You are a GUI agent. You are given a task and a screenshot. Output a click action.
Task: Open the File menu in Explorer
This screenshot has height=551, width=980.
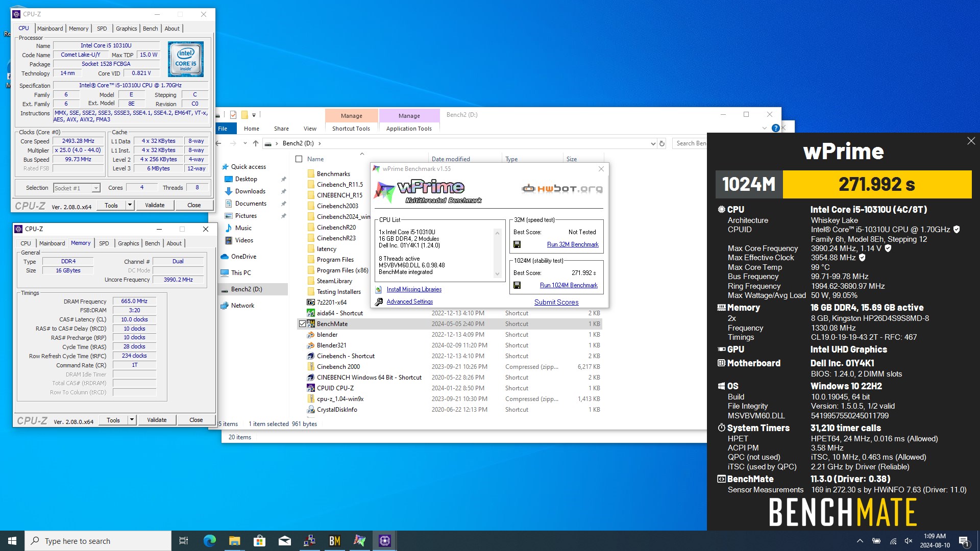tap(223, 129)
